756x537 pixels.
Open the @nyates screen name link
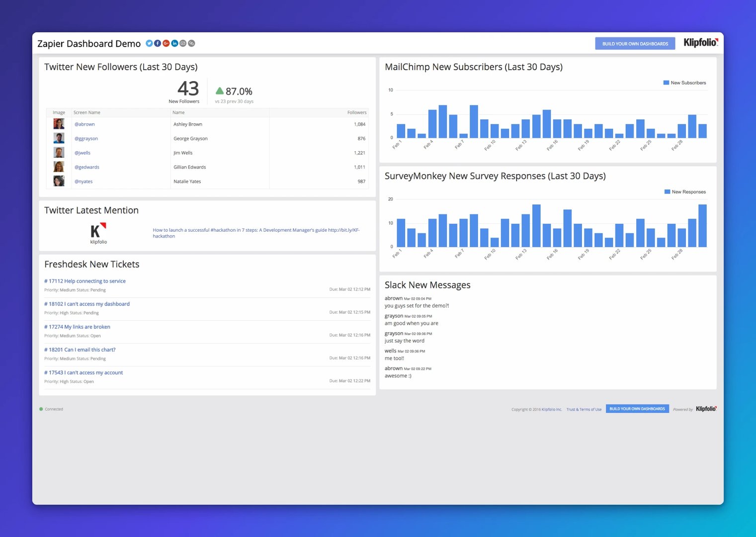click(84, 181)
